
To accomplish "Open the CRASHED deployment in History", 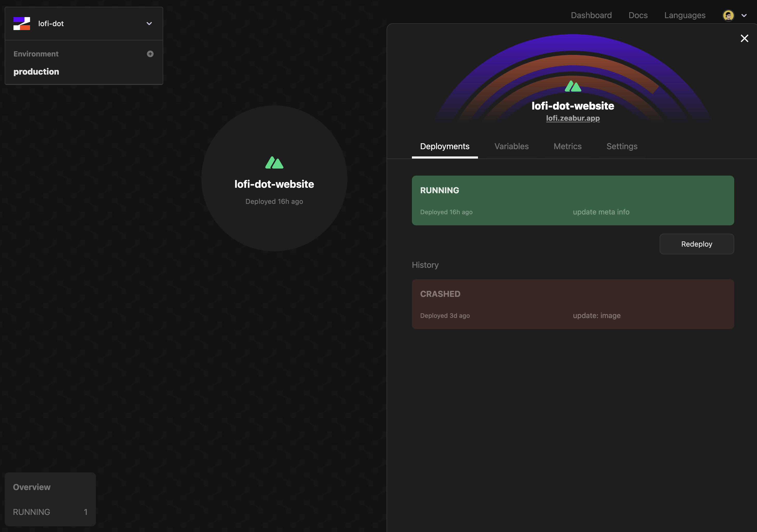I will 572,304.
